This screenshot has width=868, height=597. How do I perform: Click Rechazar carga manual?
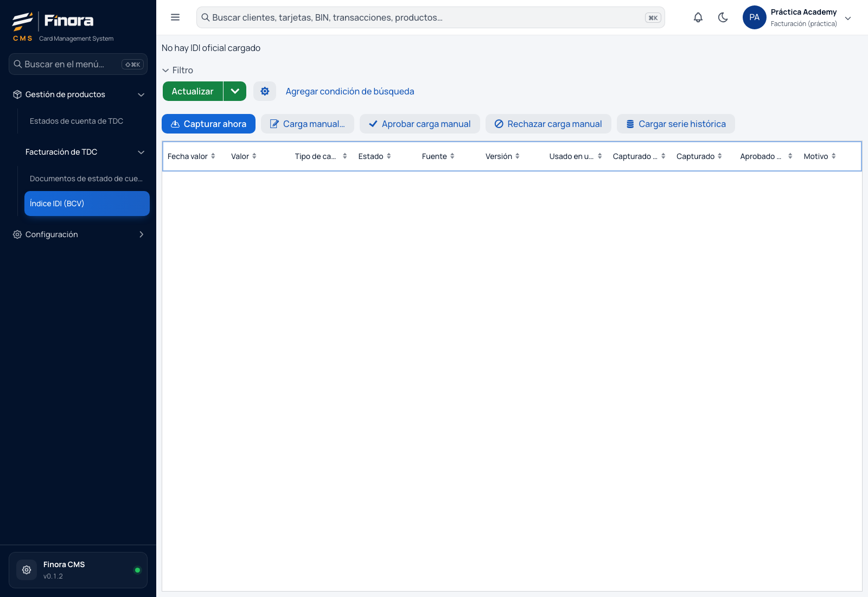(x=548, y=124)
